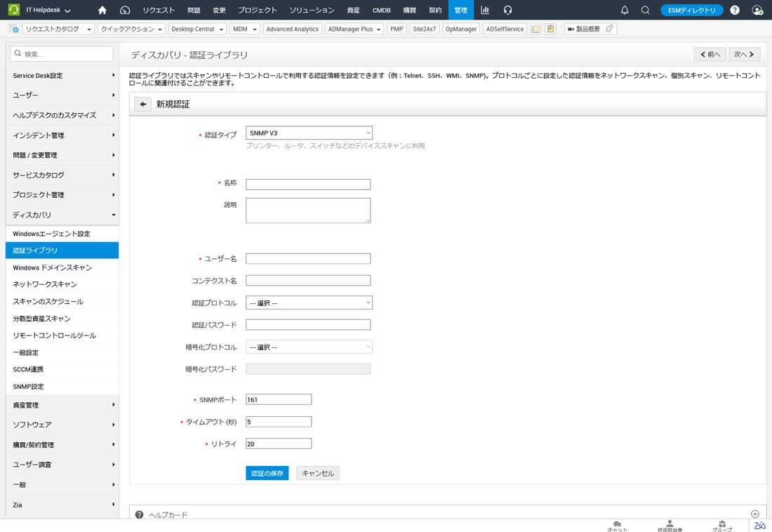Viewport: 772px width, 532px height.
Task: Open the user profile icon
Action: point(757,10)
